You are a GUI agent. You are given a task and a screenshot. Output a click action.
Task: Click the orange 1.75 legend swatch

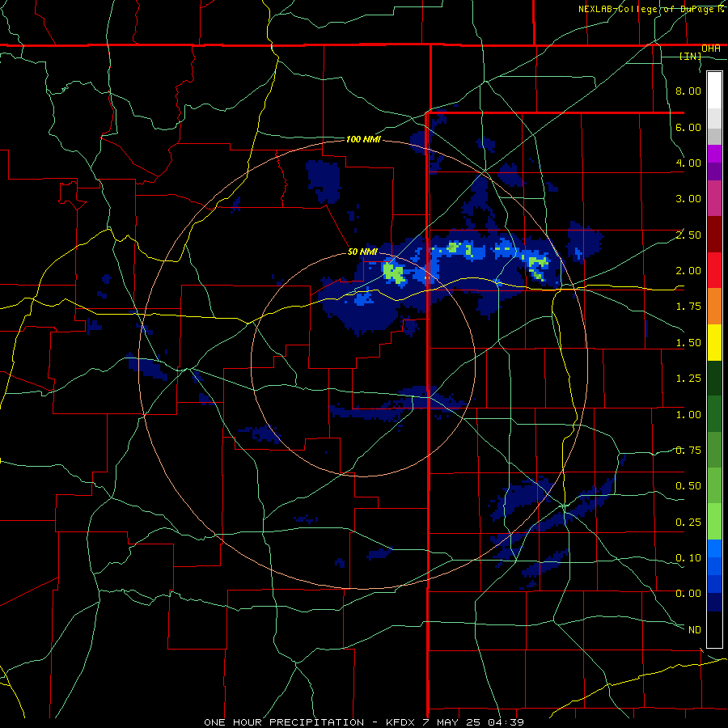714,306
